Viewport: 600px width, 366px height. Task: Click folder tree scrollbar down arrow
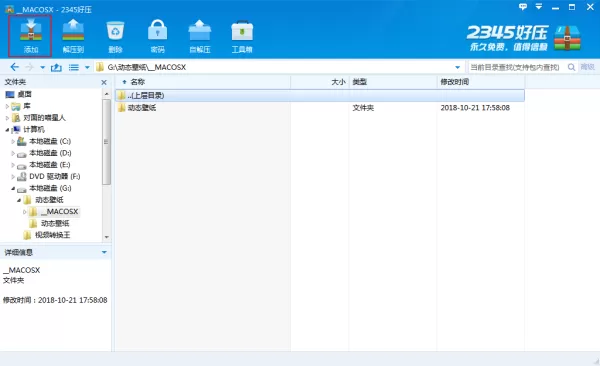pyautogui.click(x=107, y=237)
